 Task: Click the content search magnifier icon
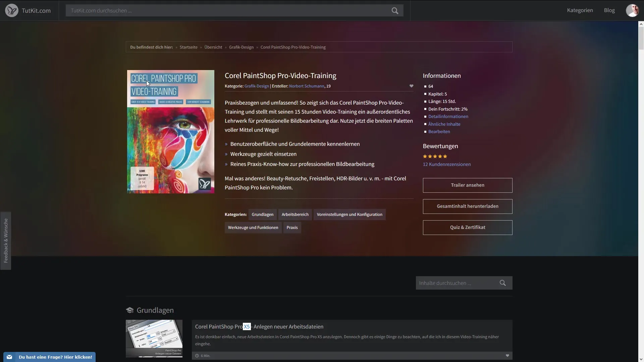click(502, 283)
